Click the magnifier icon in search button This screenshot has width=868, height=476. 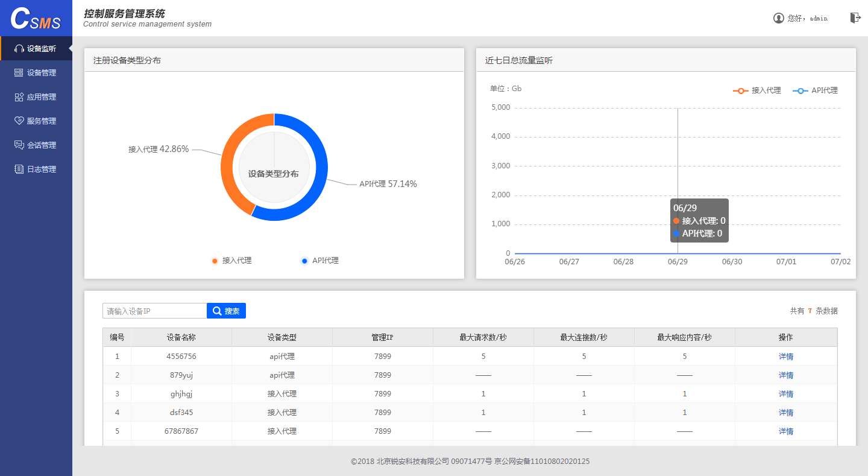[217, 311]
